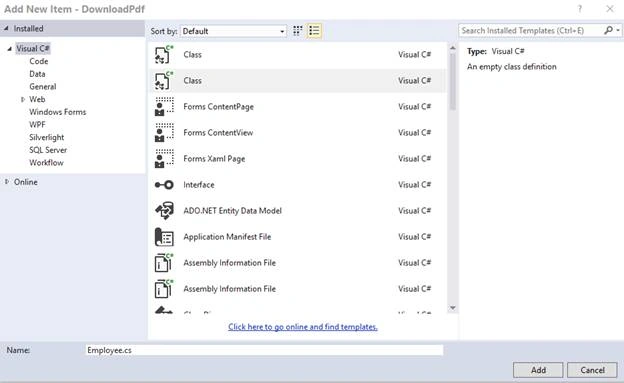Select the Workflow category
Viewport: 624px width, 383px height.
(46, 163)
